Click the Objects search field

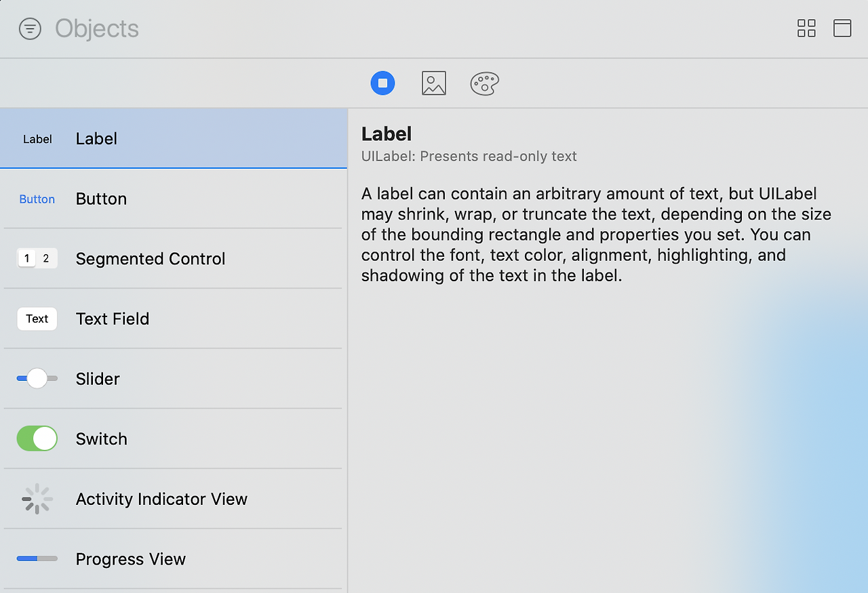pyautogui.click(x=97, y=28)
